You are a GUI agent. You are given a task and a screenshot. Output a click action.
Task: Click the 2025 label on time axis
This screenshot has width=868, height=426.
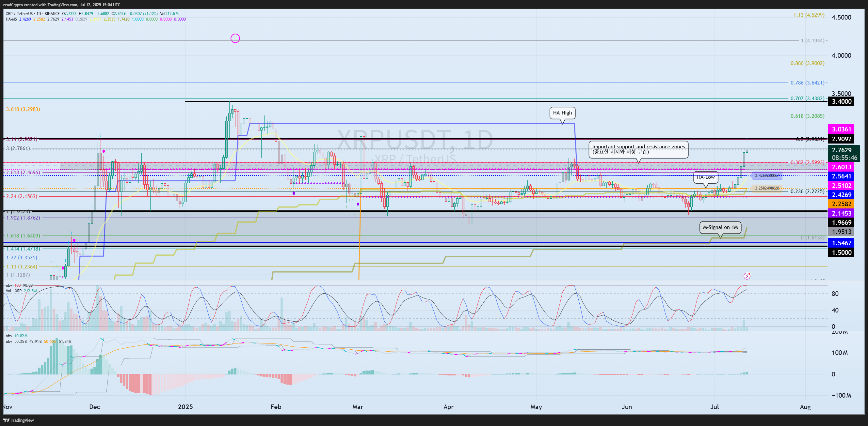click(x=185, y=407)
